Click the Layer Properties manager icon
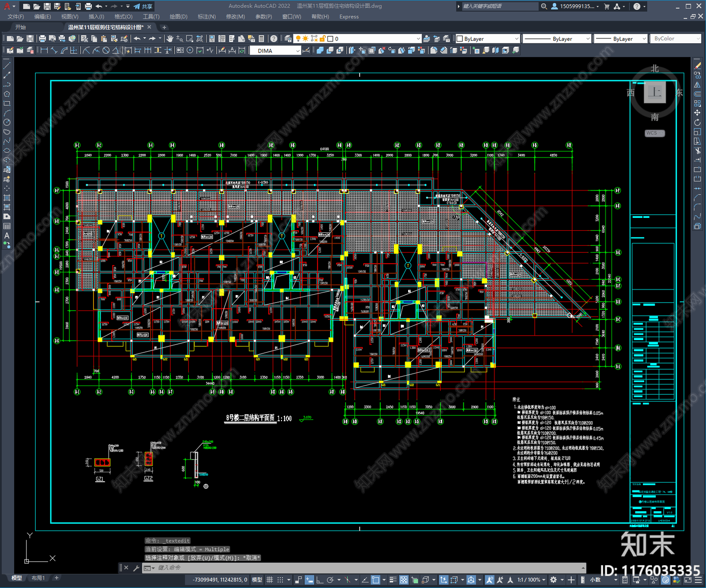The image size is (706, 588). [x=288, y=39]
